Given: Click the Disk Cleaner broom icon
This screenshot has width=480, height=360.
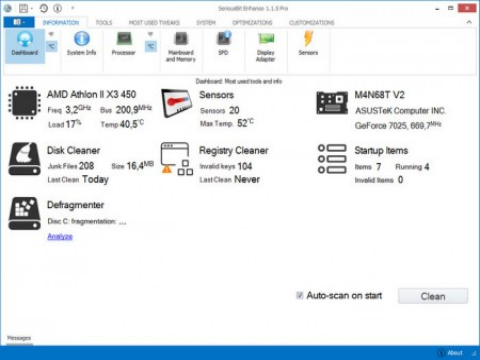Looking at the screenshot, I should [x=25, y=159].
